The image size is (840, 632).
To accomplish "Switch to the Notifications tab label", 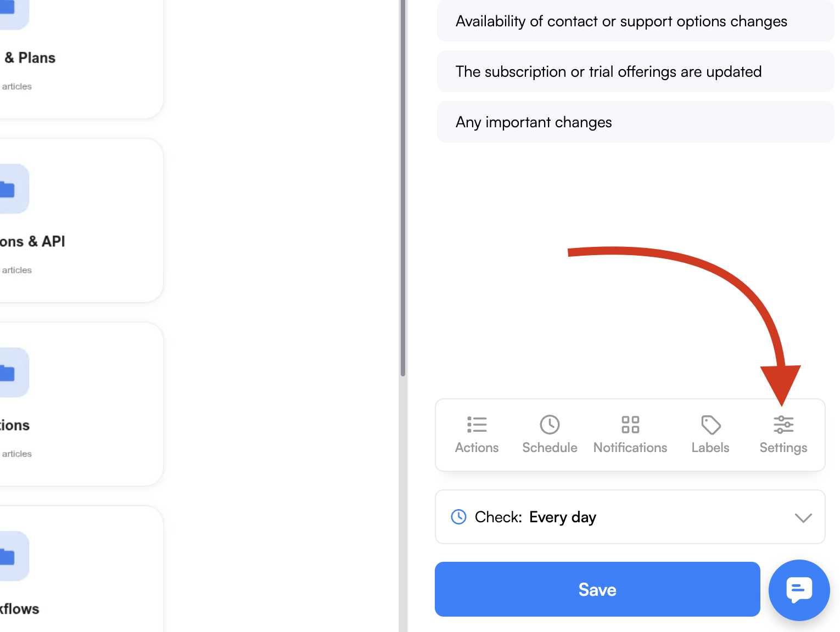I will [x=630, y=448].
